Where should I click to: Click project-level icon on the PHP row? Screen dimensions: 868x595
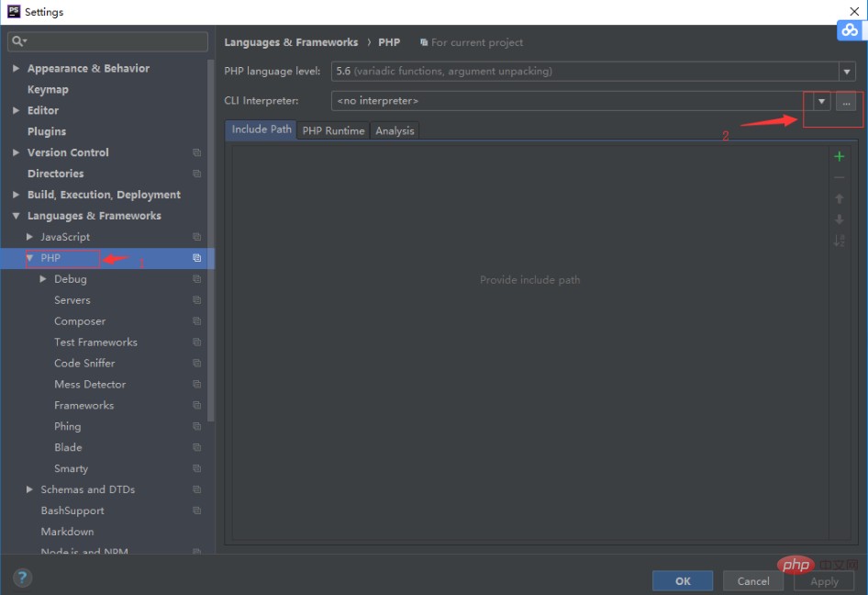tap(196, 258)
